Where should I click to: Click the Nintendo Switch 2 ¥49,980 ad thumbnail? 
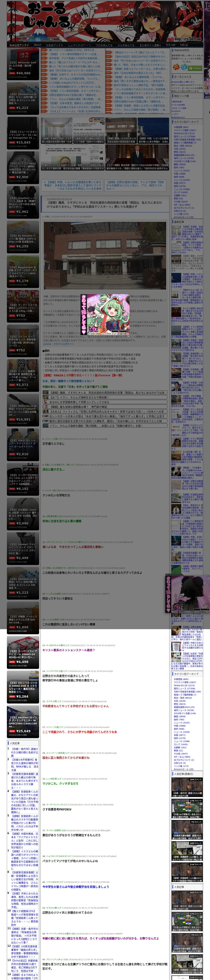coord(23,64)
